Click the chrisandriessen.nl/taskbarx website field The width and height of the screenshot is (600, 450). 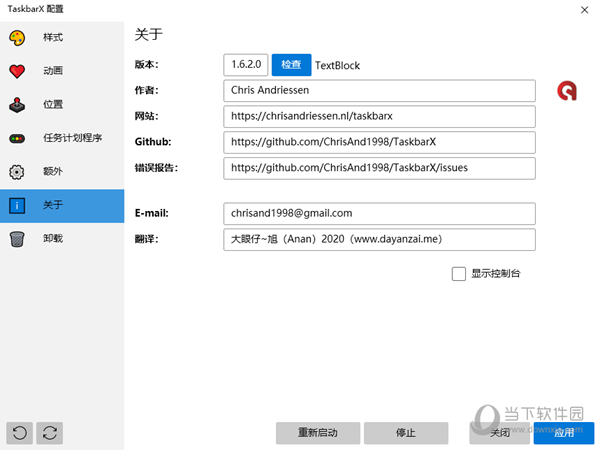(x=379, y=116)
